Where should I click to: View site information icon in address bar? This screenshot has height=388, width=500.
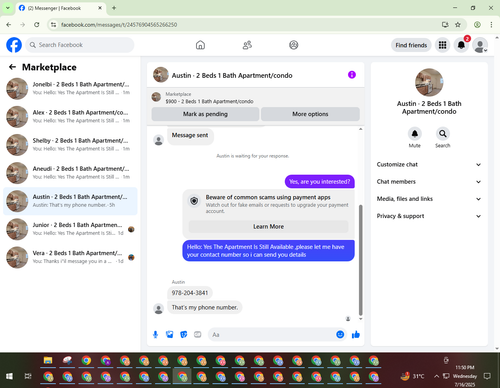[x=53, y=25]
